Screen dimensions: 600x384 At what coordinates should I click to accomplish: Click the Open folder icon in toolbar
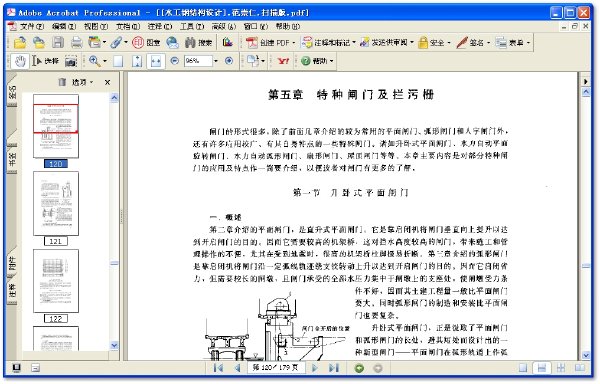[20, 42]
